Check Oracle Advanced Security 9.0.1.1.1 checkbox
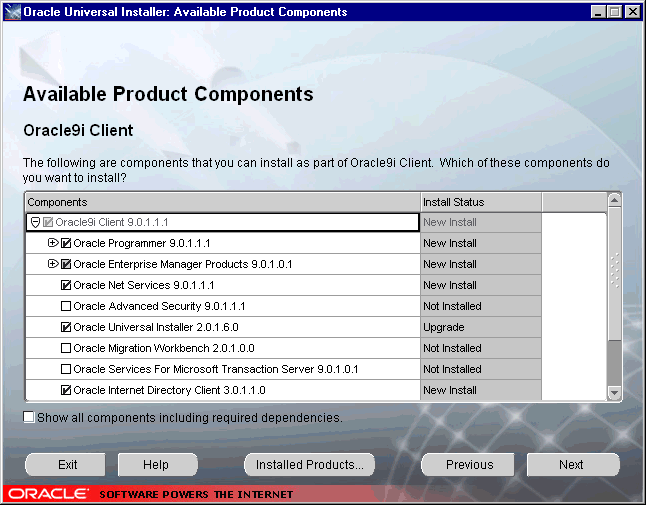The height and width of the screenshot is (505, 646). (66, 306)
